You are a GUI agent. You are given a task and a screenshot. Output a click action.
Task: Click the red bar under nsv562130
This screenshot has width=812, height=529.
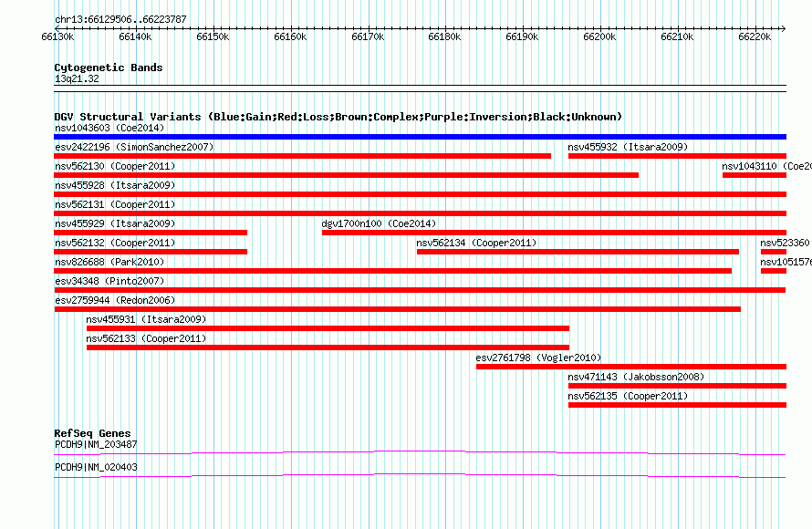[x=346, y=175]
